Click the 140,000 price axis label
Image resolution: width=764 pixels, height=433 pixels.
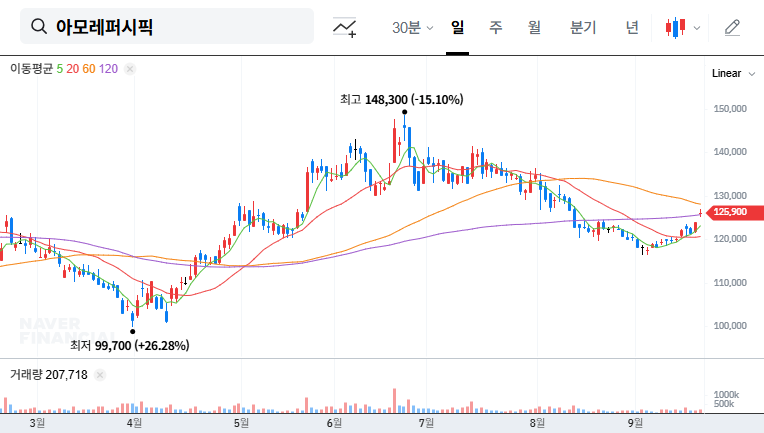pyautogui.click(x=730, y=152)
